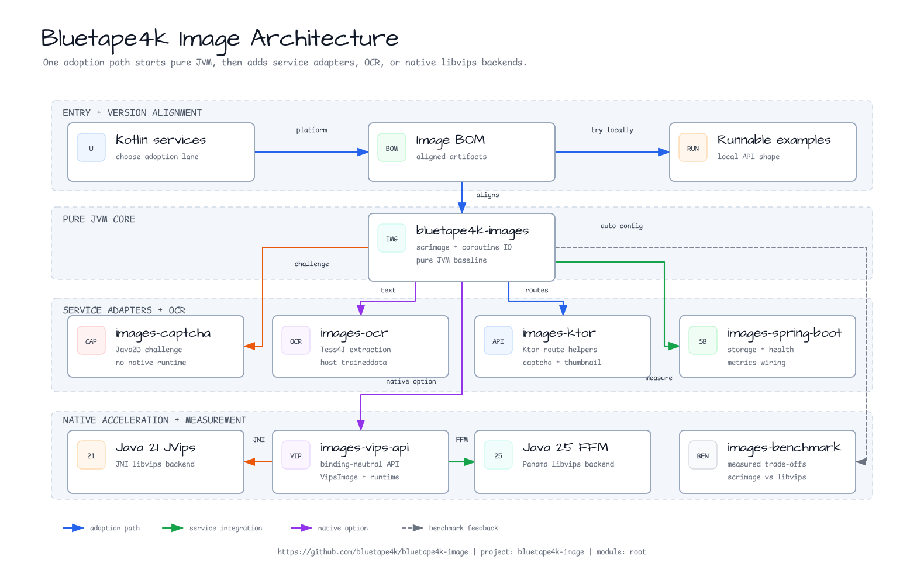Select the Java 25 FFM title
This screenshot has width=924, height=573.
[565, 447]
